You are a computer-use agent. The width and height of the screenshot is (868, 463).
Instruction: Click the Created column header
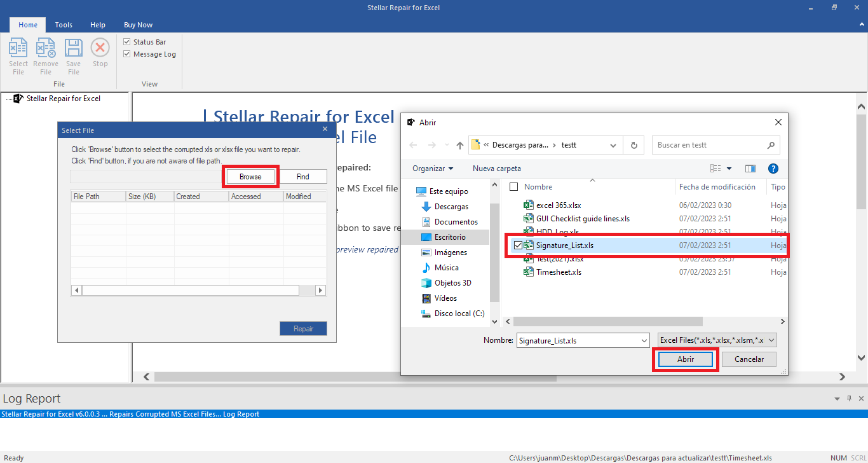(201, 197)
